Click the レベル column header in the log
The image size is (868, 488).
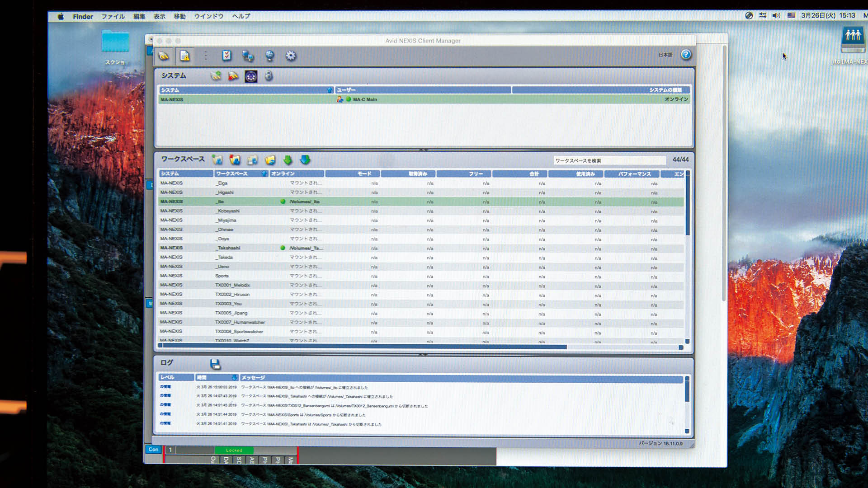[176, 377]
